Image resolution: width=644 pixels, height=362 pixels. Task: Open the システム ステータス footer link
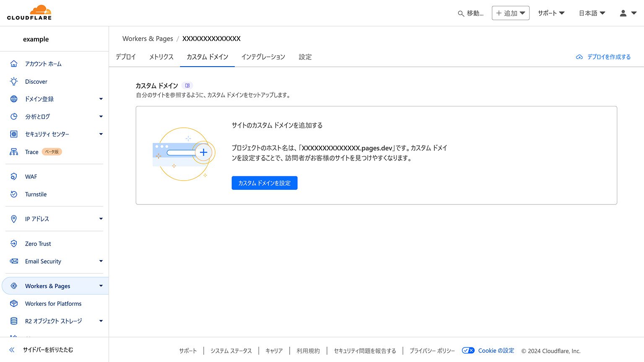[x=231, y=351]
